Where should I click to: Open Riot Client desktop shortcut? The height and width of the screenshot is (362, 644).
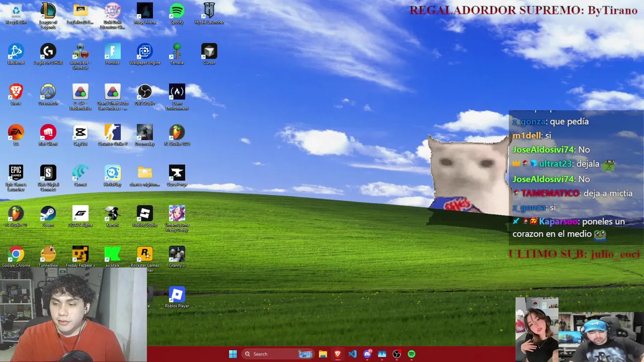[x=48, y=135]
